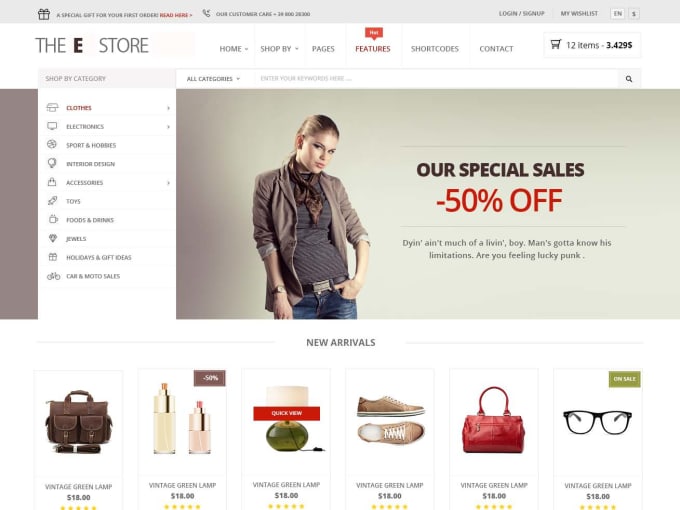Switch language using the EN button
The image size is (680, 510).
pos(618,13)
